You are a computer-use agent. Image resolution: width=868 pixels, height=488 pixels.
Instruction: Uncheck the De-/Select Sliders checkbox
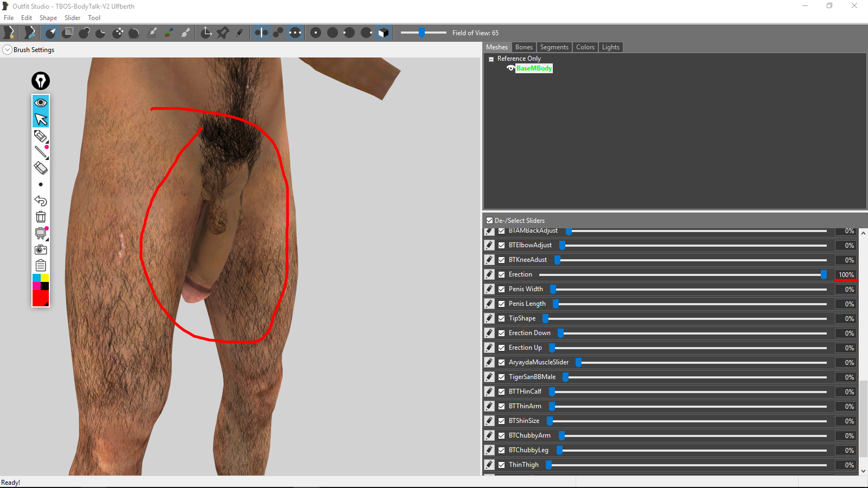[x=489, y=221]
